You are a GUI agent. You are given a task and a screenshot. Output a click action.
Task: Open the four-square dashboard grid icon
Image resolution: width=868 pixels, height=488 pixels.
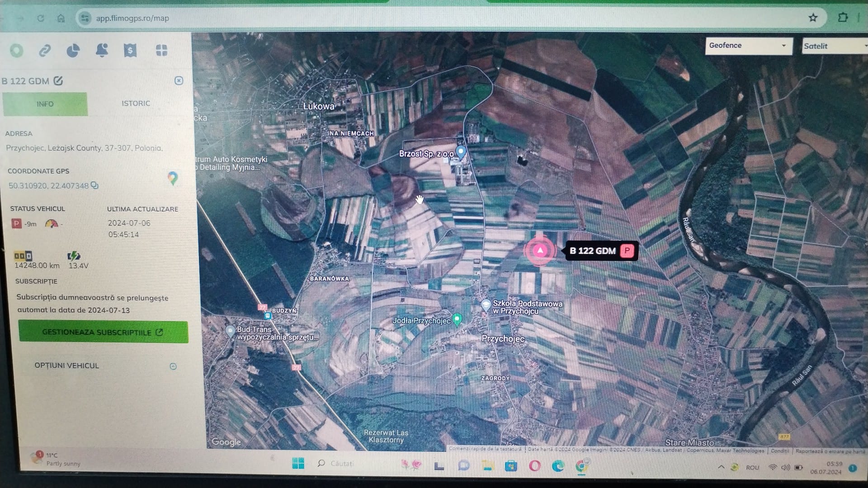161,50
